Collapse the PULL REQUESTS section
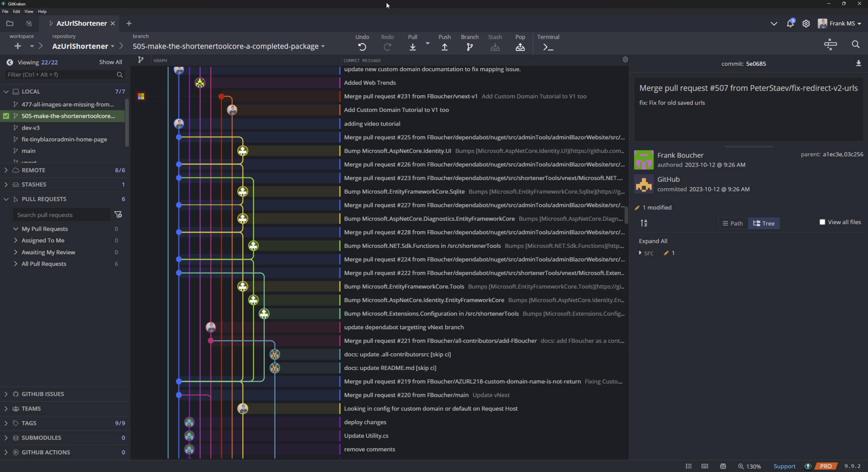Screen dimensions: 868x472 coord(6,199)
